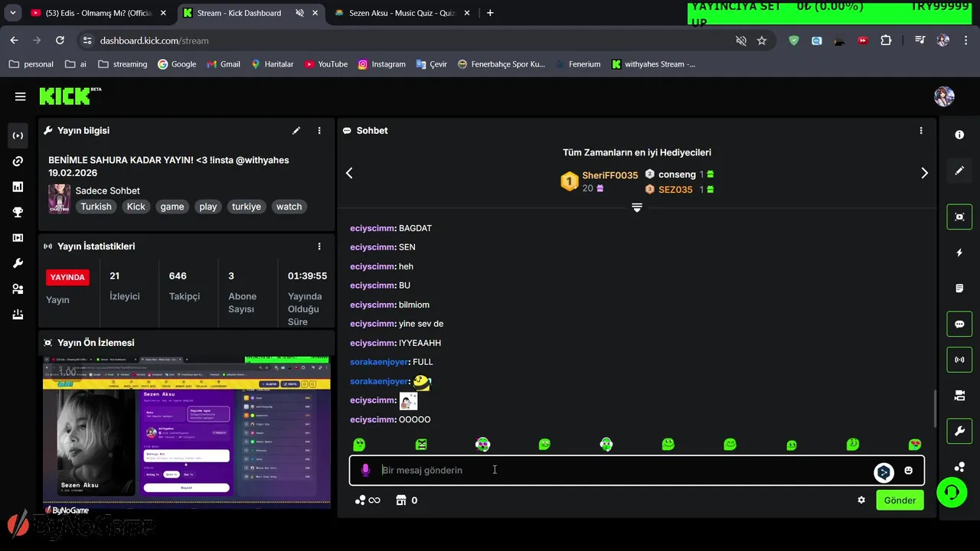Screen dimensions: 980x551
Task: Open the hamburger menu beside the Kick logo
Action: coord(20,96)
